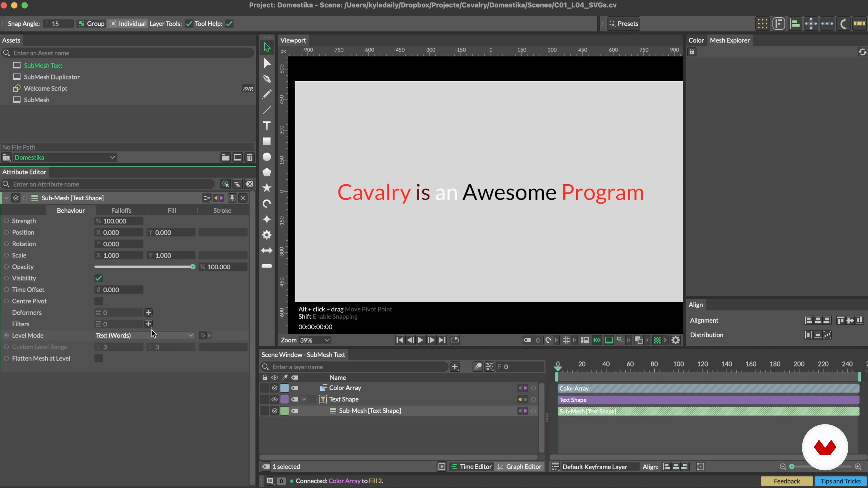Screen dimensions: 868x488
Task: Switch to the Color panel tab
Action: [696, 40]
